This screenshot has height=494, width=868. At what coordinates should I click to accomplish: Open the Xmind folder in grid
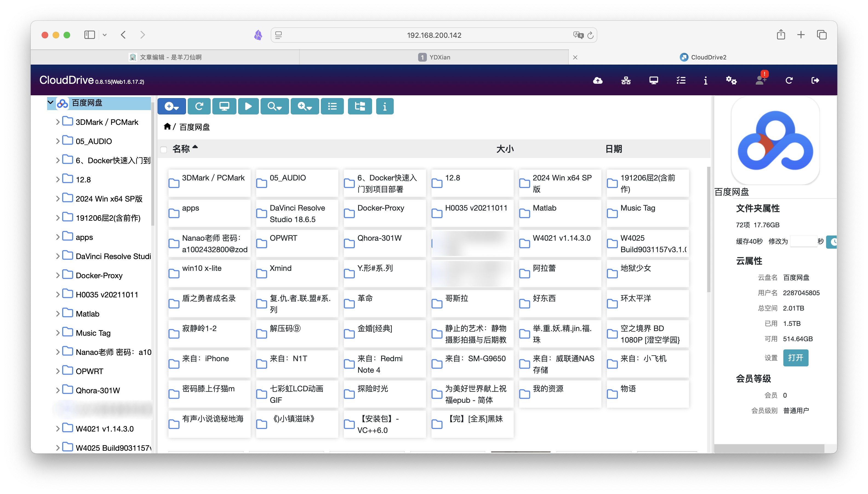point(297,274)
